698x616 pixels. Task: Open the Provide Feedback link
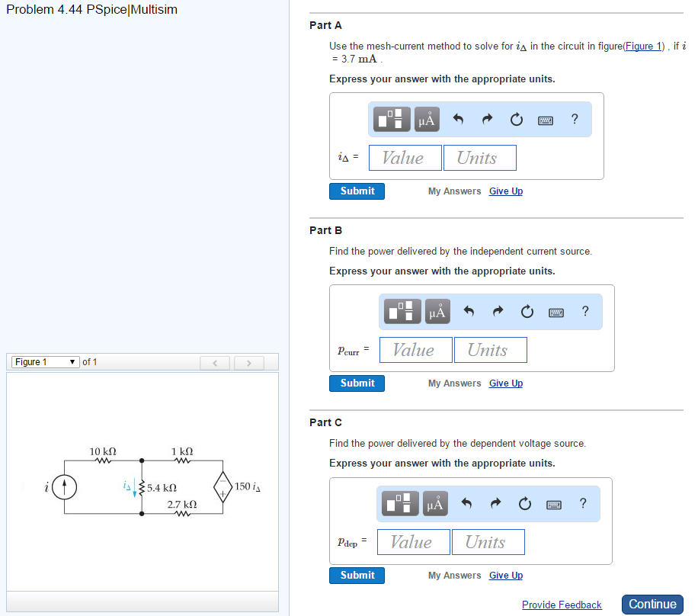coord(562,605)
